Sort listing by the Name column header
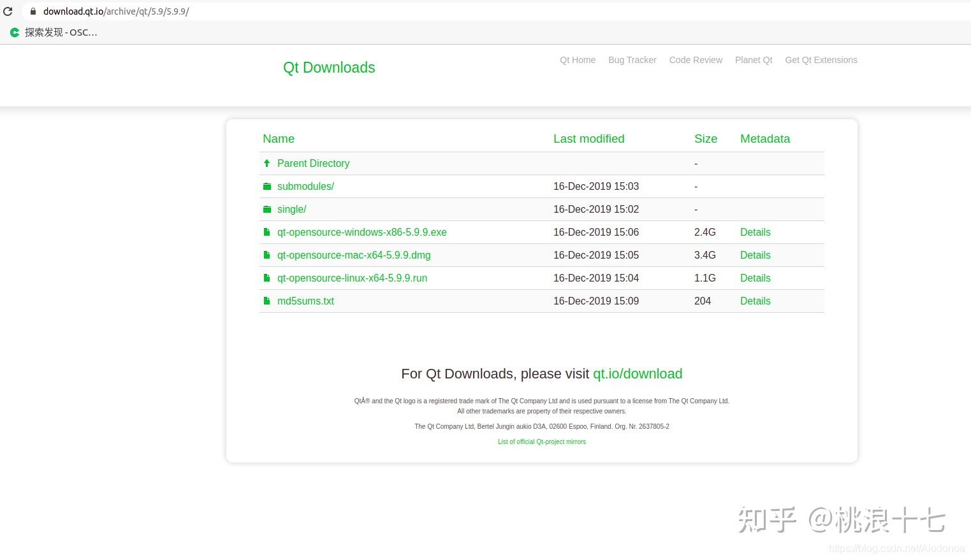971x560 pixels. [279, 139]
